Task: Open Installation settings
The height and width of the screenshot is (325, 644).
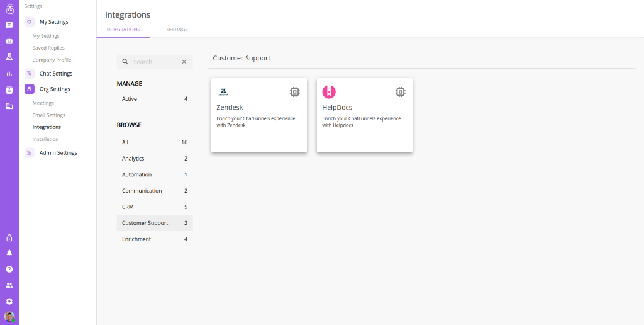Action: coord(45,139)
